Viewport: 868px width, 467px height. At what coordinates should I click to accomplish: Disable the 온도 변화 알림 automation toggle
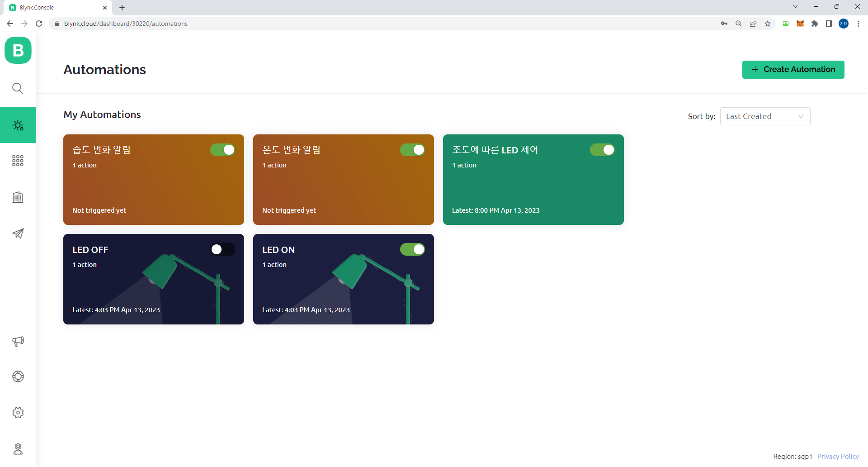click(412, 150)
